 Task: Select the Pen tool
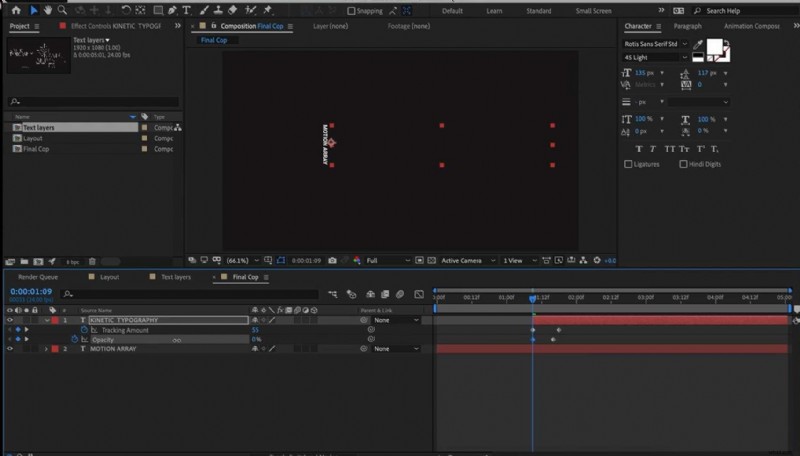tap(172, 10)
